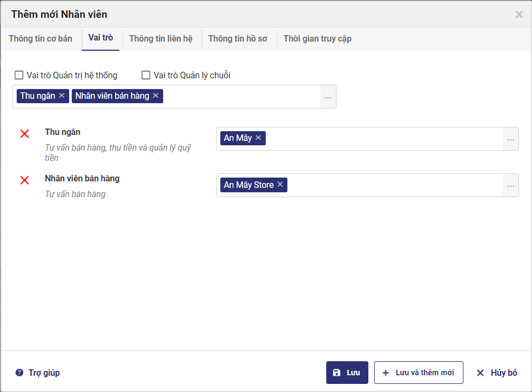Switch to Thông tin cơ bản tab

click(41, 39)
